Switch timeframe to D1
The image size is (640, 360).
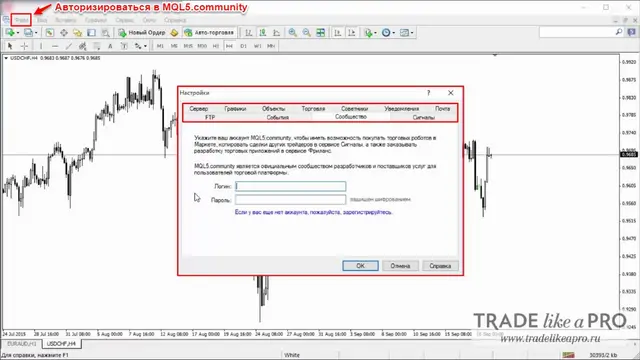coord(244,46)
